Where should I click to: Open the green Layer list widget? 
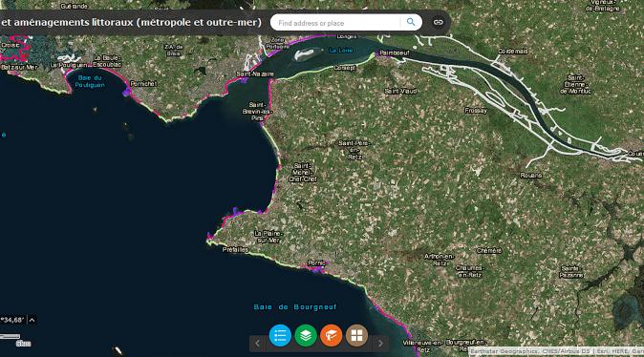306,335
